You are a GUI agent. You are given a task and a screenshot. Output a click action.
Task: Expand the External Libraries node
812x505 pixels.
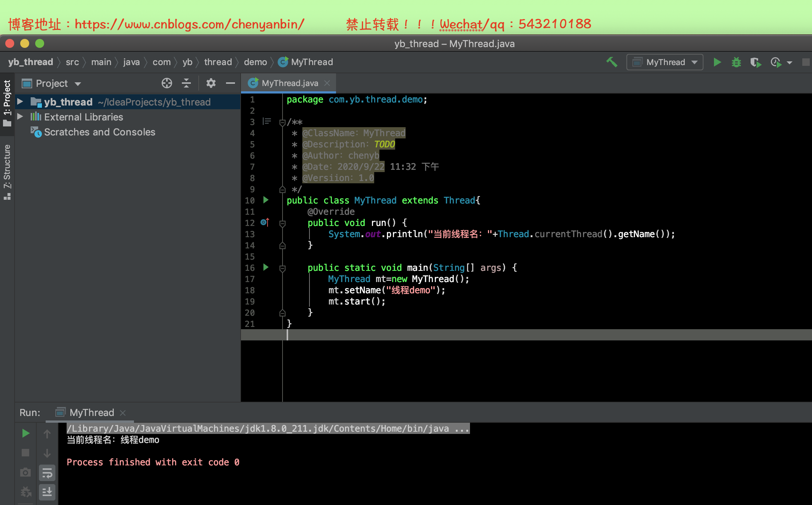coord(20,117)
